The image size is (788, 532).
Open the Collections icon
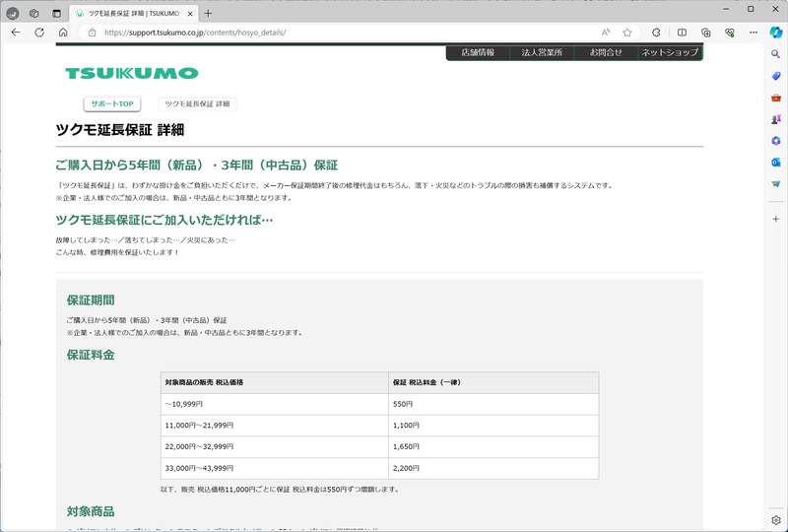(x=706, y=33)
